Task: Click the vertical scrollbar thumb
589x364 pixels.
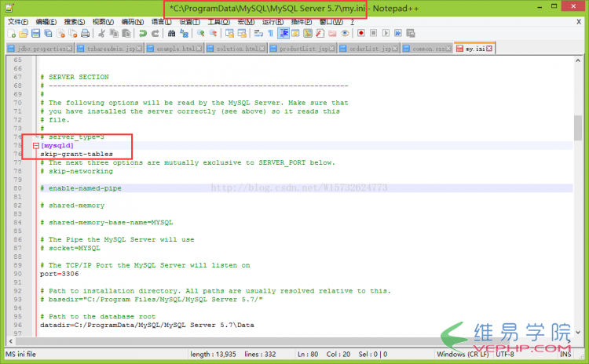Action: coord(578,128)
